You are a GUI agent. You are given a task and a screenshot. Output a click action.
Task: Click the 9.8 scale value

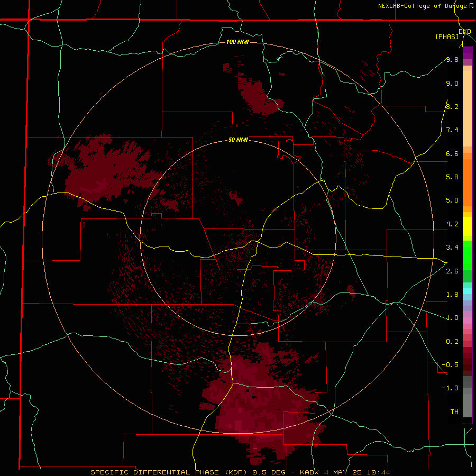pos(452,59)
